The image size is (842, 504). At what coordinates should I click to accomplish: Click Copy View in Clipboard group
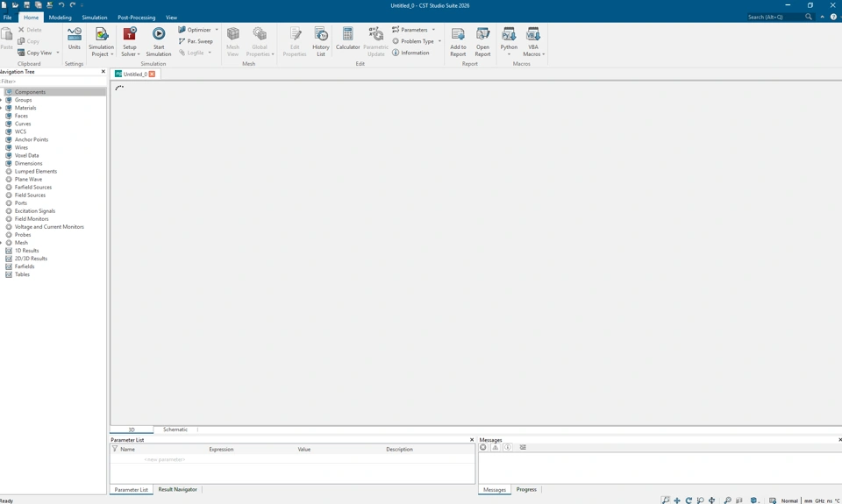35,53
